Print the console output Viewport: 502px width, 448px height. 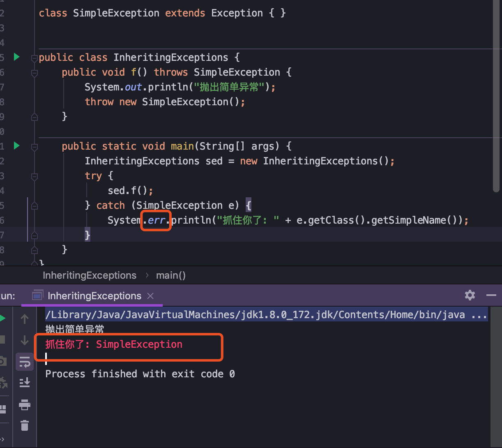[x=25, y=405]
